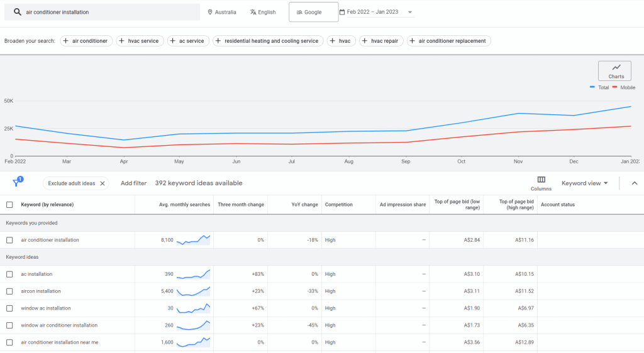Click the Australia location pin icon
The width and height of the screenshot is (644, 353).
210,13
